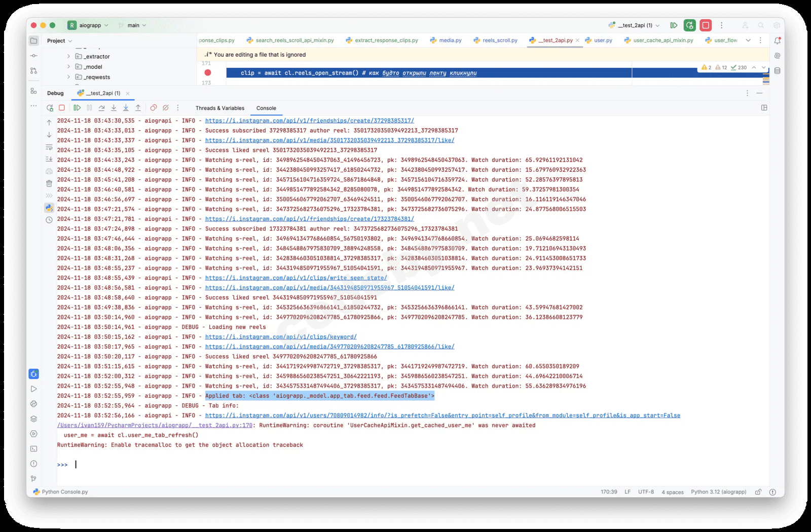This screenshot has height=532, width=811.
Task: Toggle Mute Breakpoints
Action: 166,108
